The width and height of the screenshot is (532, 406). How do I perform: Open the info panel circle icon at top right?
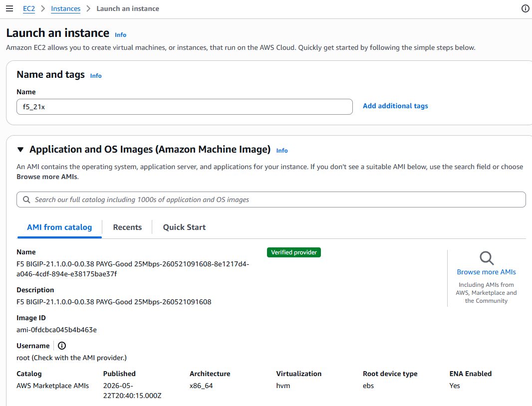525,8
